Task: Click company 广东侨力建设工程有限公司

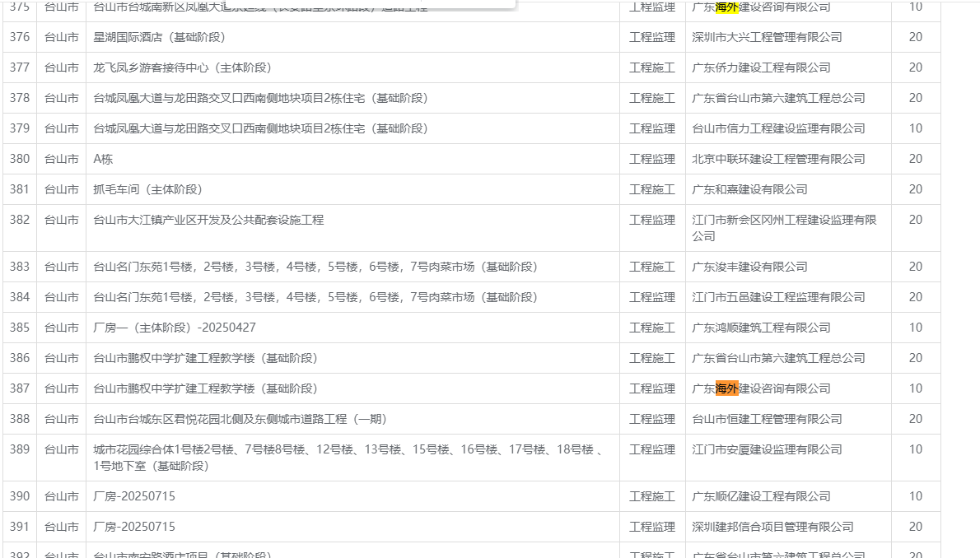Action: pos(761,67)
